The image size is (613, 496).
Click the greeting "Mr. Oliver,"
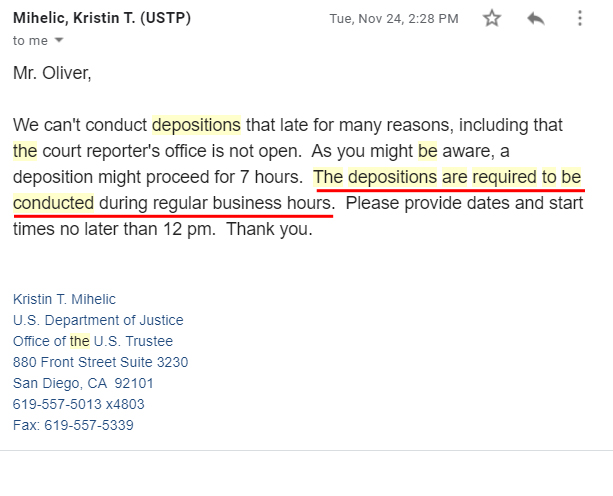coord(52,73)
